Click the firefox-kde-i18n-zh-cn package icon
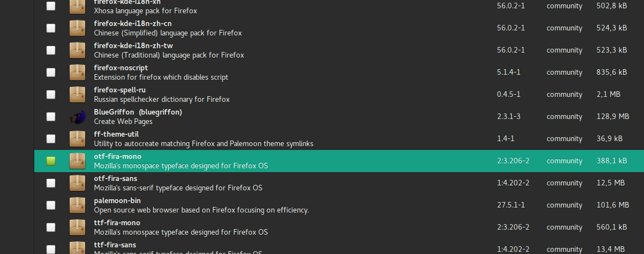This screenshot has width=644, height=254. (77, 28)
